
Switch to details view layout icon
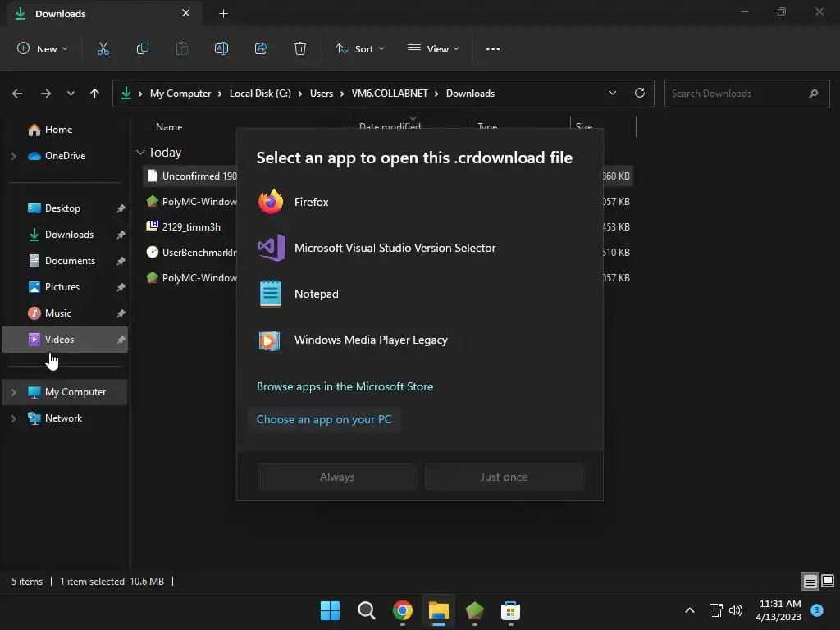(x=810, y=581)
